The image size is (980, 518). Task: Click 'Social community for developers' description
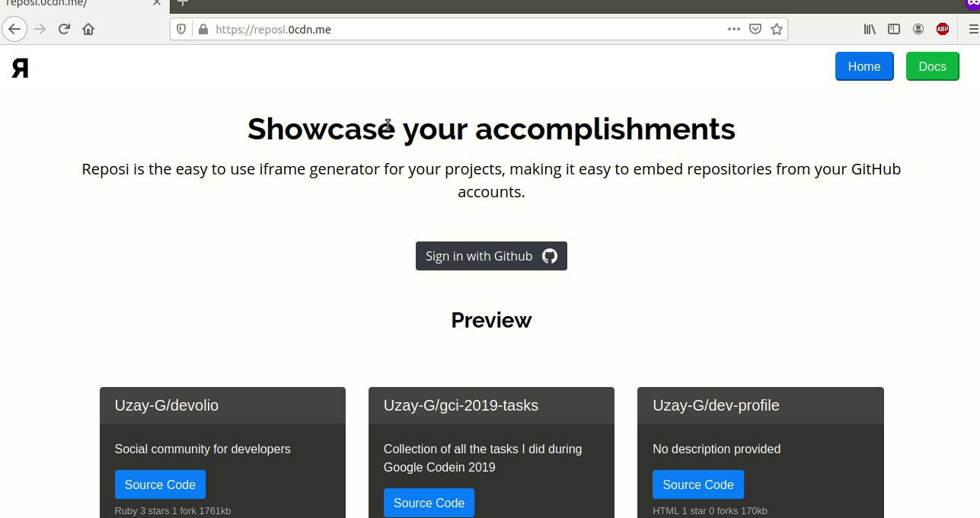[x=203, y=449]
